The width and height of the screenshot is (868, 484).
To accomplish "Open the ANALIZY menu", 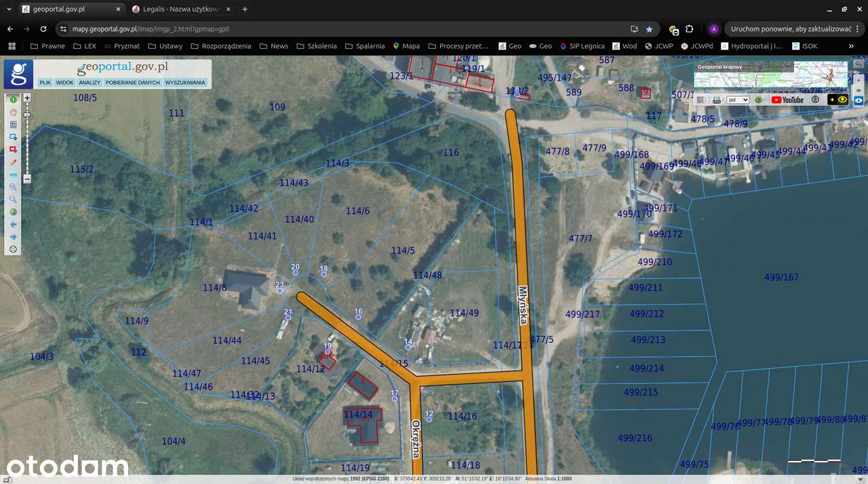I will (x=89, y=83).
